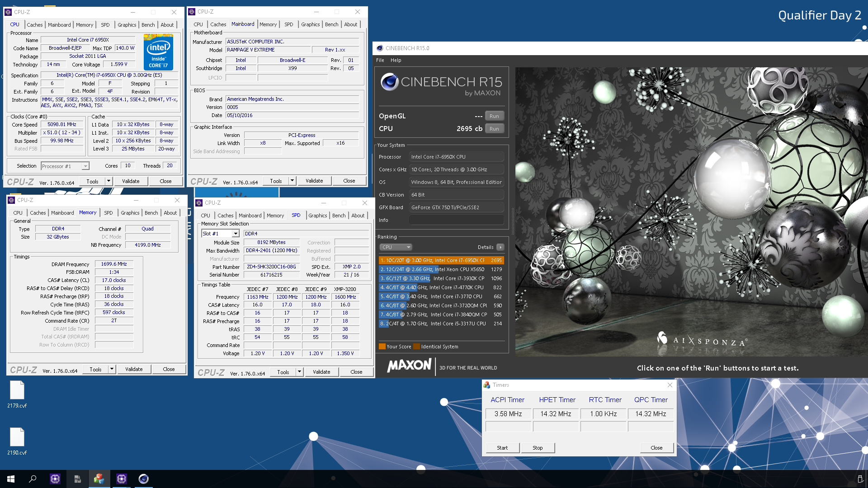The image size is (868, 488).
Task: Click Cinebench R15 title bar icon
Action: click(x=380, y=48)
